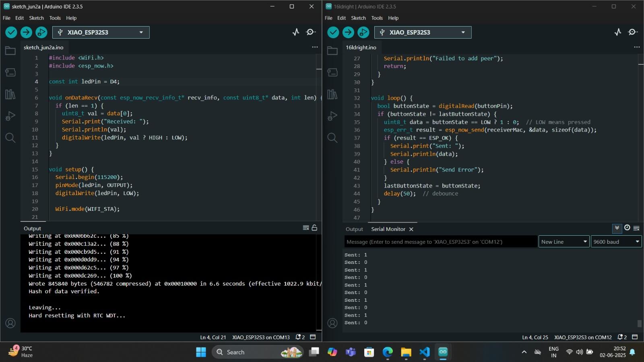Viewport: 644px width, 362px height.
Task: Open Search panel in 16ldright sidebar
Action: click(332, 138)
